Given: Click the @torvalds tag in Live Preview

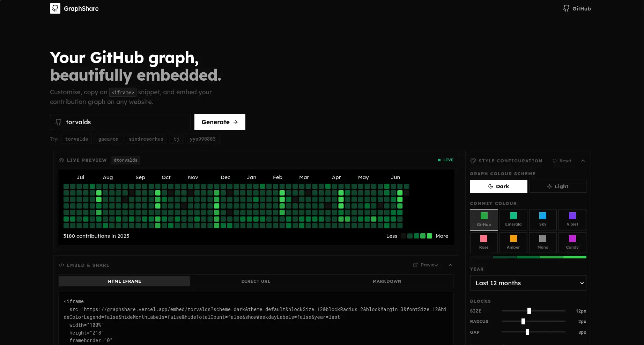Looking at the screenshot, I should click(x=126, y=160).
